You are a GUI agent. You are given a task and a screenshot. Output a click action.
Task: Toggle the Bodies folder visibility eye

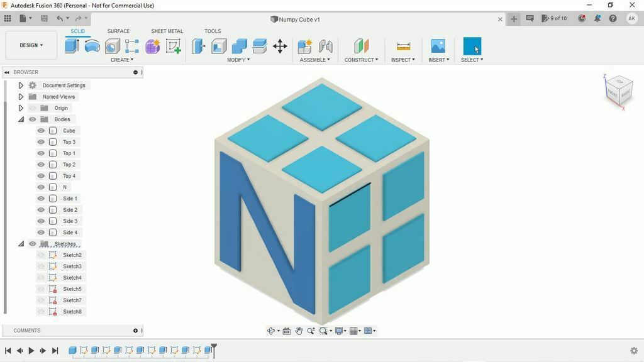pos(33,119)
